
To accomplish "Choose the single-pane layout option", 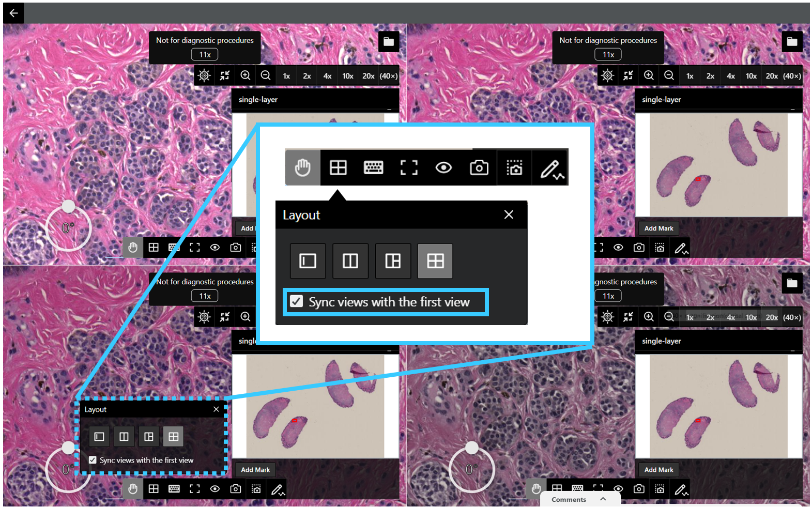I will click(x=99, y=437).
